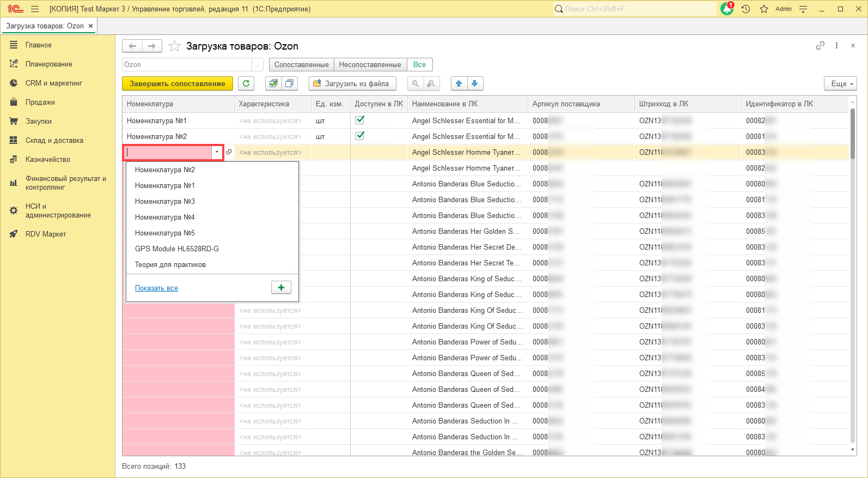Viewport: 868px width, 478px height.
Task: Select Номенклатура №3 from the dropdown list
Action: [165, 201]
